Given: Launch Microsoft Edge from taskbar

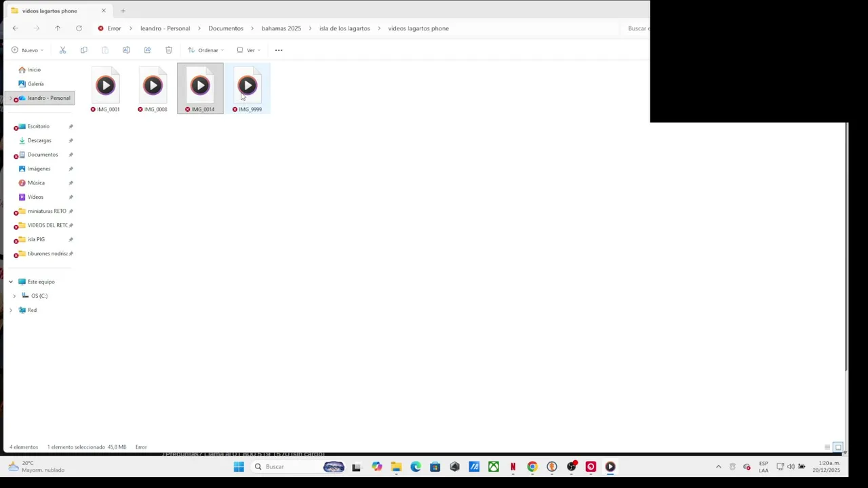Looking at the screenshot, I should pyautogui.click(x=416, y=466).
